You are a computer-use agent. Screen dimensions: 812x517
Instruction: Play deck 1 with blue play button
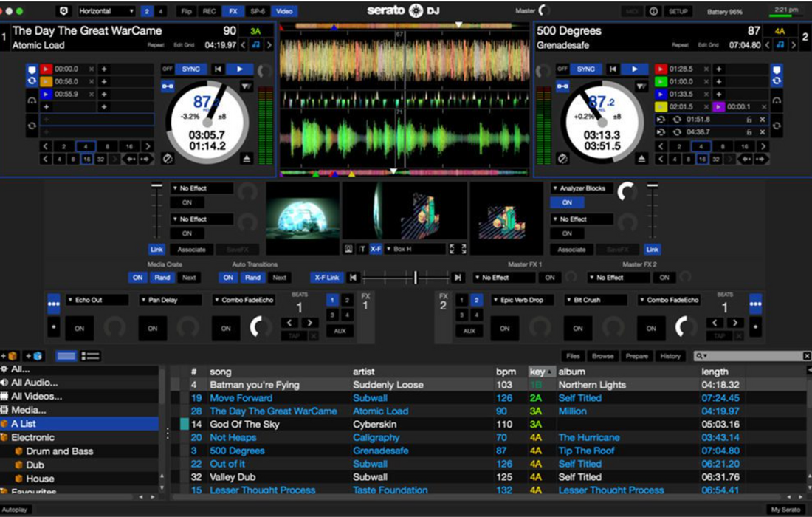coord(239,69)
